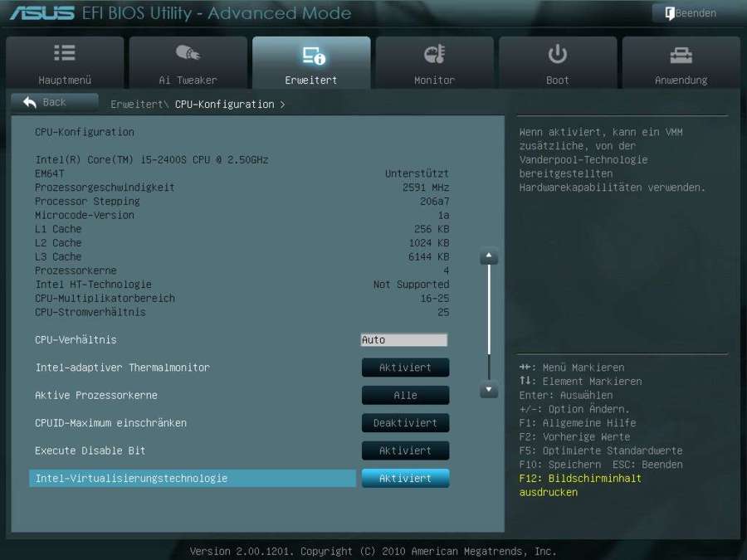Click the Version 2.00.1201 copyright footer
The height and width of the screenshot is (560, 747).
click(373, 551)
